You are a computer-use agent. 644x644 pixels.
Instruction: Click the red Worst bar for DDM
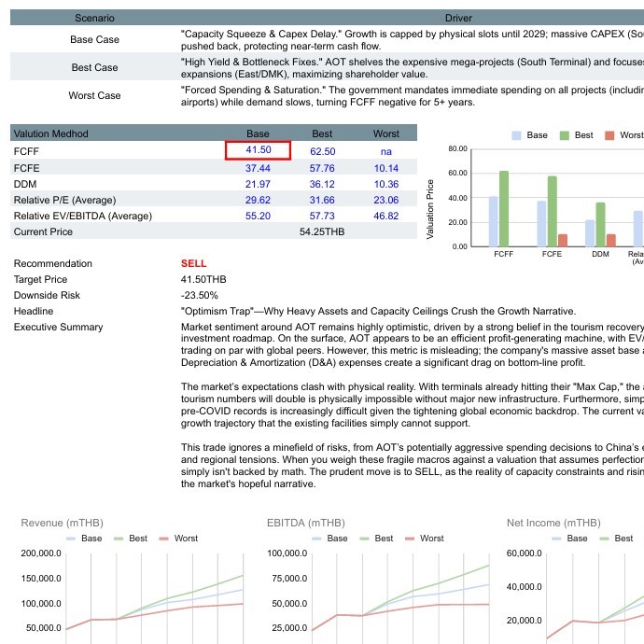tap(611, 240)
